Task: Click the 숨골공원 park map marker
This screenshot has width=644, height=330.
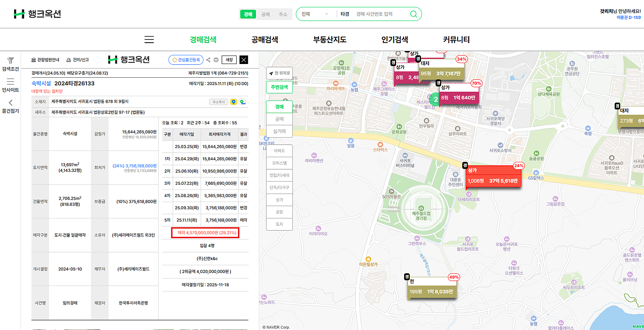Action: [536, 153]
